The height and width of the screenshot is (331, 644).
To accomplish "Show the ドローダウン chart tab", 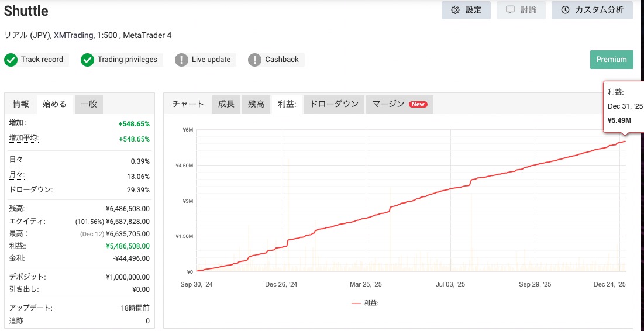I will pyautogui.click(x=333, y=104).
